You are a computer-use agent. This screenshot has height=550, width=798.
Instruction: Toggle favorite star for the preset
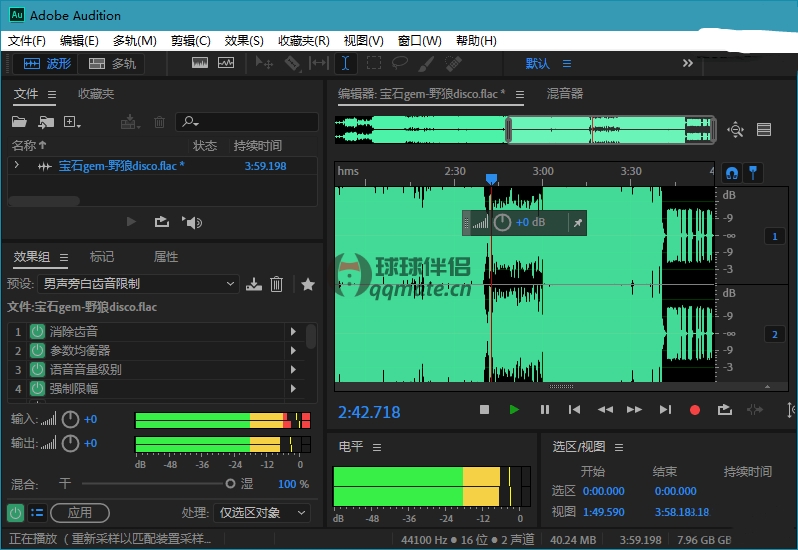point(308,284)
